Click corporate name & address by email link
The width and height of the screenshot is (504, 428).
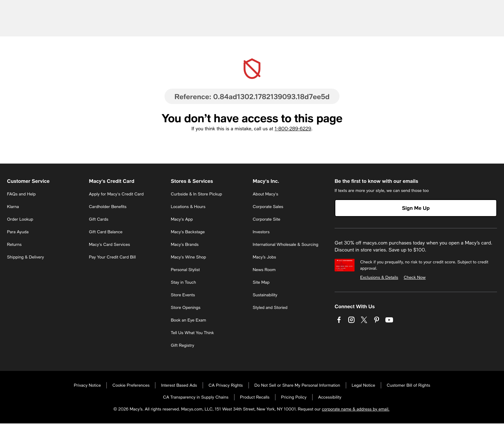(x=355, y=409)
